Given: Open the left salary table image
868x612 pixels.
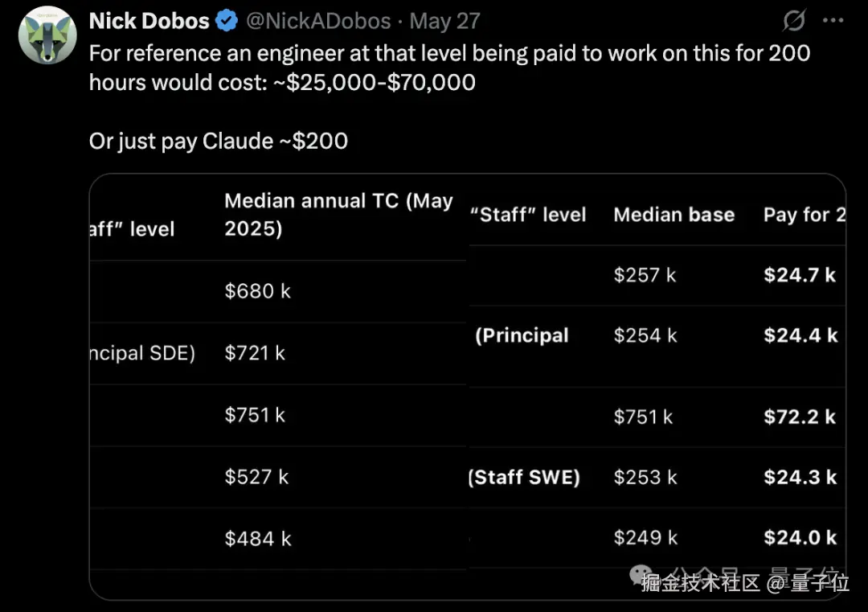Looking at the screenshot, I should pos(277,386).
